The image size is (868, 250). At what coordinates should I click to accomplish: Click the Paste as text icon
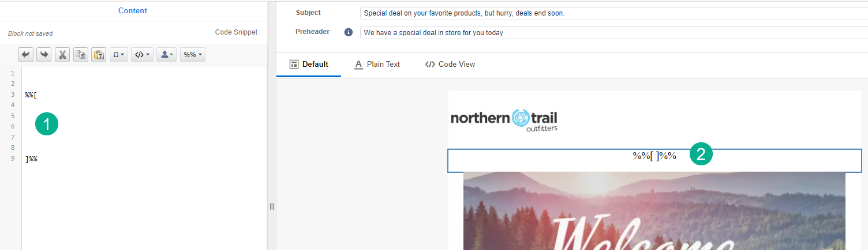(x=99, y=55)
